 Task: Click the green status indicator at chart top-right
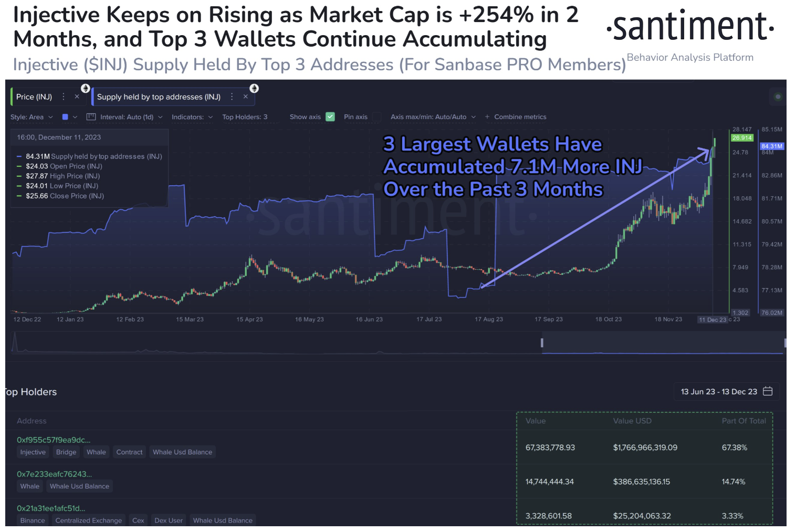tap(778, 97)
